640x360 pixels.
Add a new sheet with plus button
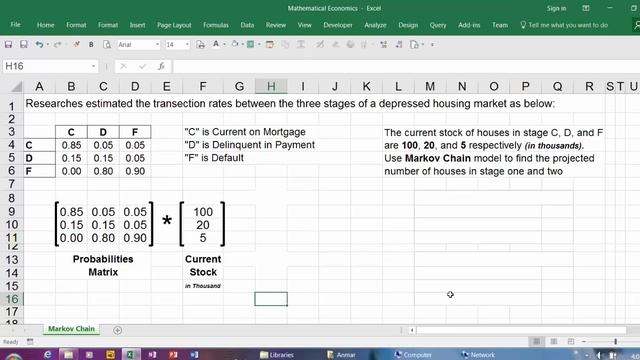coord(118,330)
